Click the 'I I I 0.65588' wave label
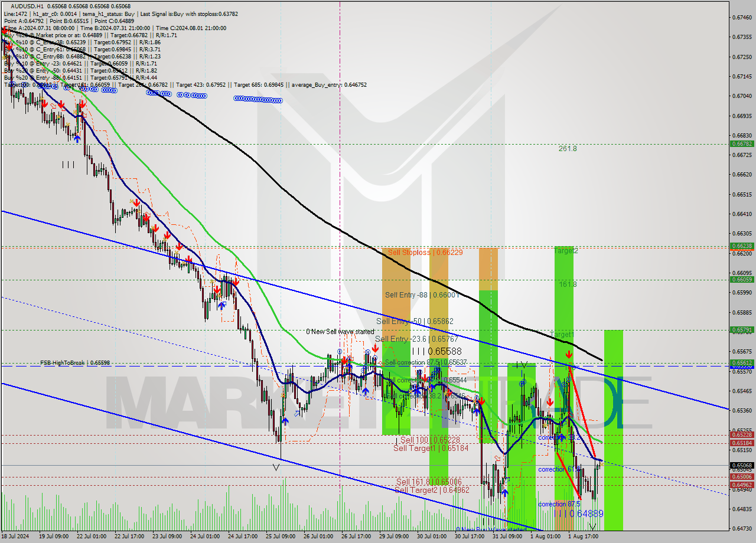The width and height of the screenshot is (756, 543). 436,351
